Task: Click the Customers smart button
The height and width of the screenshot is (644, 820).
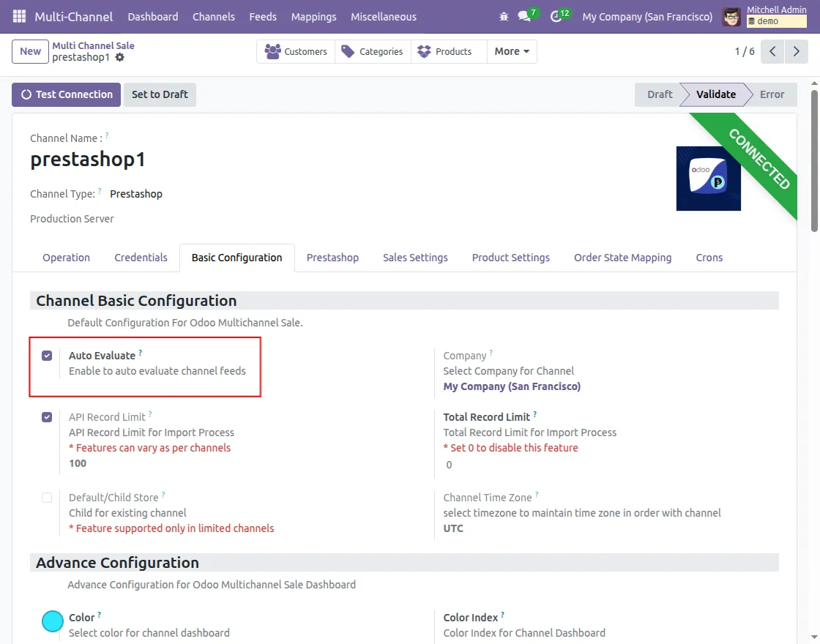Action: pyautogui.click(x=296, y=51)
